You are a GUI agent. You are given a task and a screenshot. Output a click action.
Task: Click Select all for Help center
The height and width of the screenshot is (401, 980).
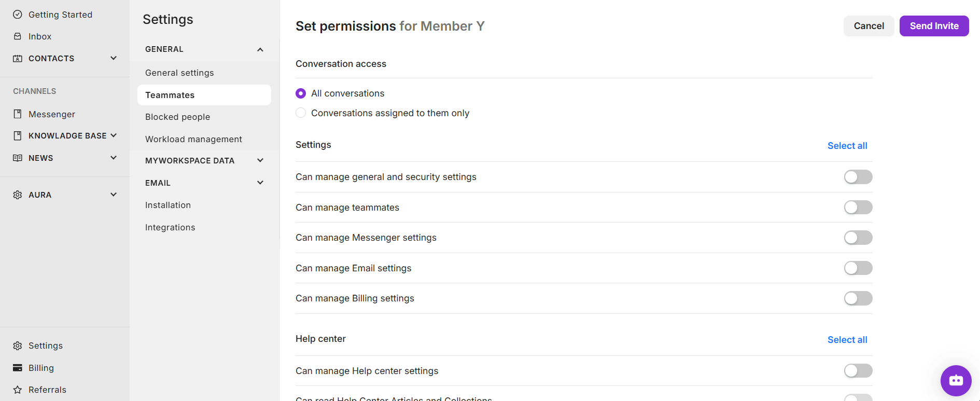847,340
